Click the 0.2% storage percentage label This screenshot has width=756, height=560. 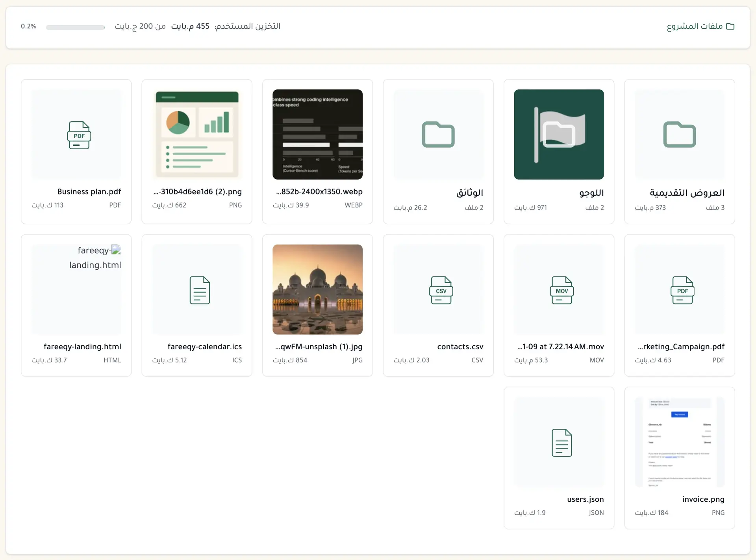(28, 26)
